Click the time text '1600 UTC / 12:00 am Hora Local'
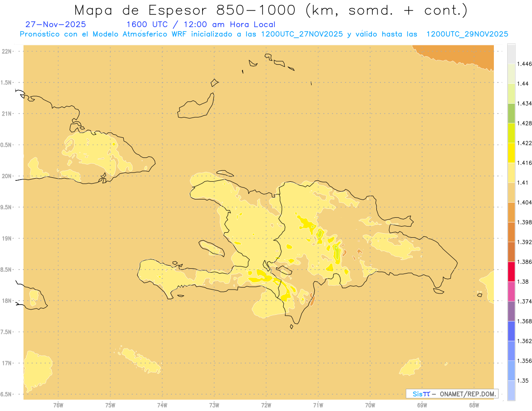The width and height of the screenshot is (532, 411). (201, 24)
